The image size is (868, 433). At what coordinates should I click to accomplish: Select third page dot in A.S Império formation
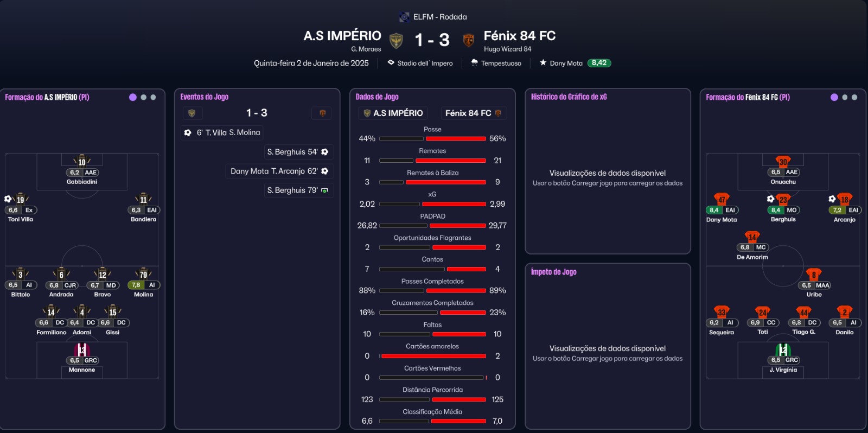click(x=153, y=97)
